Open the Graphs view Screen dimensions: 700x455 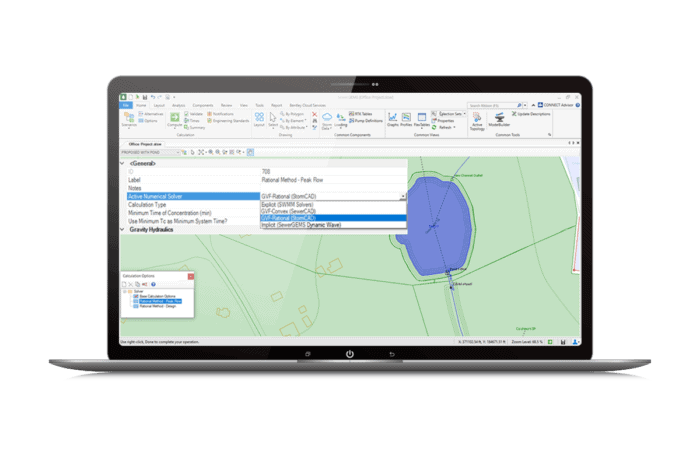pyautogui.click(x=391, y=122)
